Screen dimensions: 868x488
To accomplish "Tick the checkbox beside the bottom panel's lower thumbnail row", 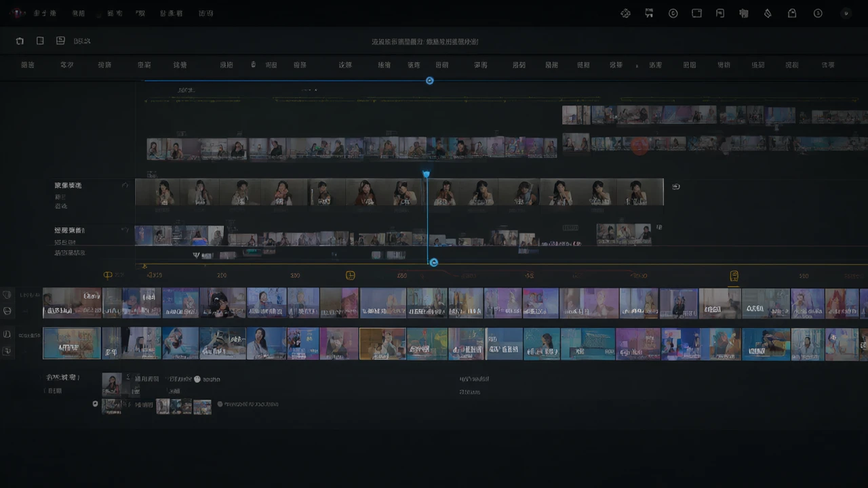I will 95,404.
